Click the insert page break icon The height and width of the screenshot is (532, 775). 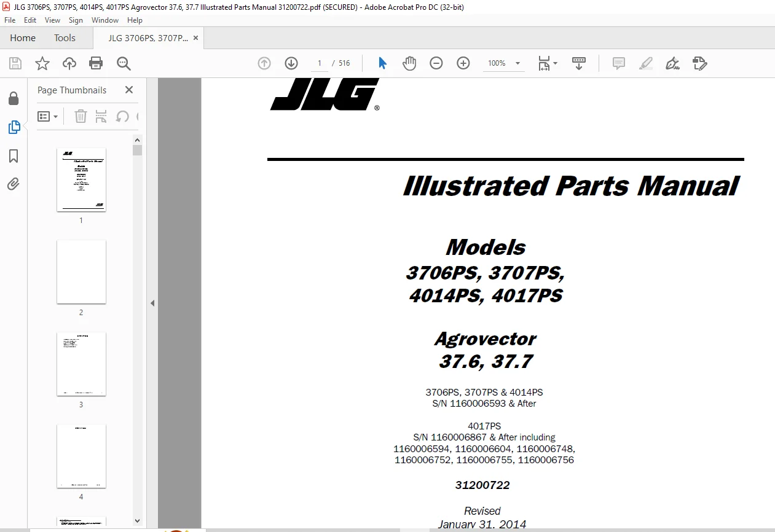click(x=101, y=116)
